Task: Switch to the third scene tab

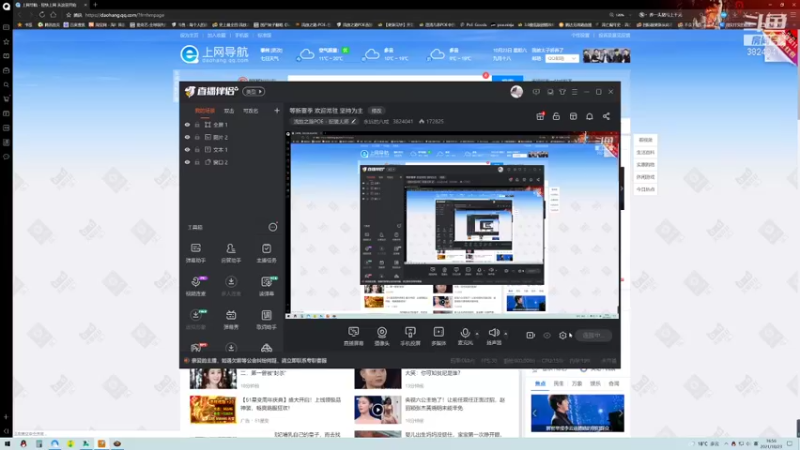Action: tap(251, 111)
